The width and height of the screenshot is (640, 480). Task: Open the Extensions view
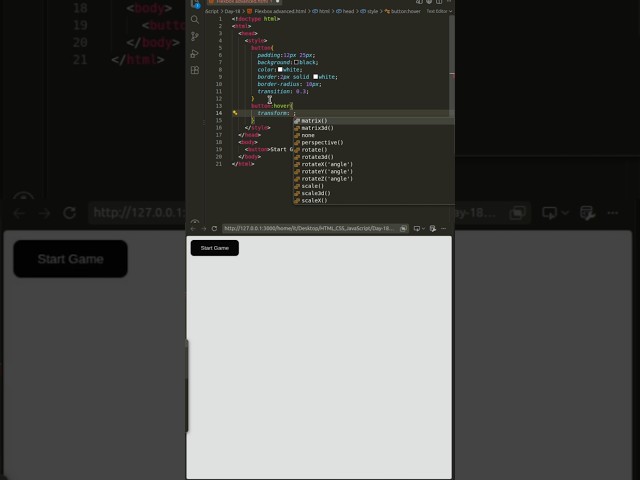[x=195, y=70]
